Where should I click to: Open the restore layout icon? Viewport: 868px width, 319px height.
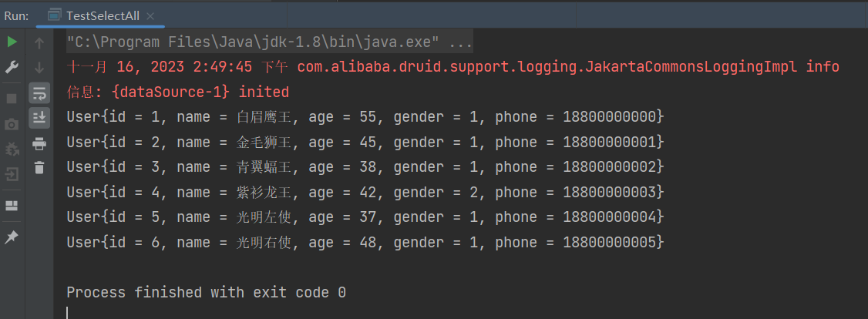tap(12, 206)
